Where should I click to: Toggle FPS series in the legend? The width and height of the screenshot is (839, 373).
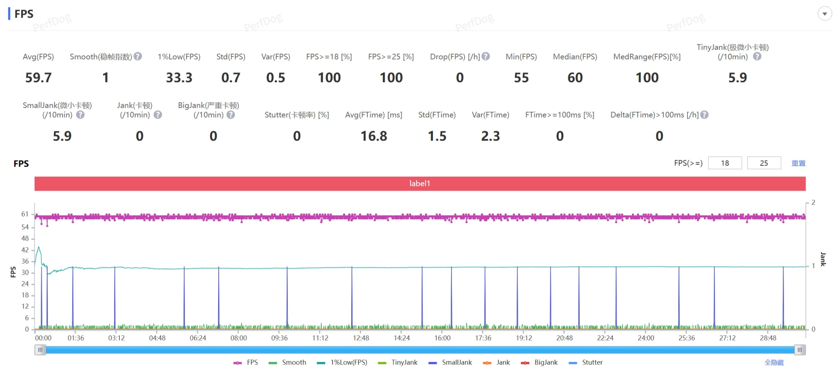tap(246, 362)
